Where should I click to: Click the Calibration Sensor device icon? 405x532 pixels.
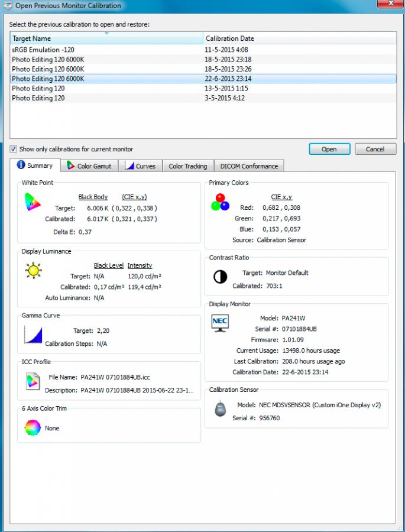221,408
